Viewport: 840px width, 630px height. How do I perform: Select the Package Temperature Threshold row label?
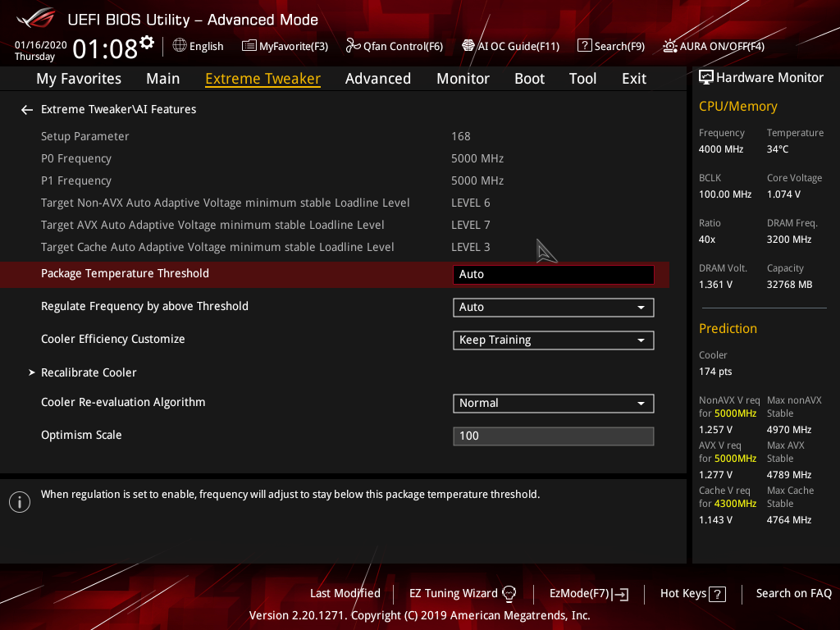(x=125, y=273)
